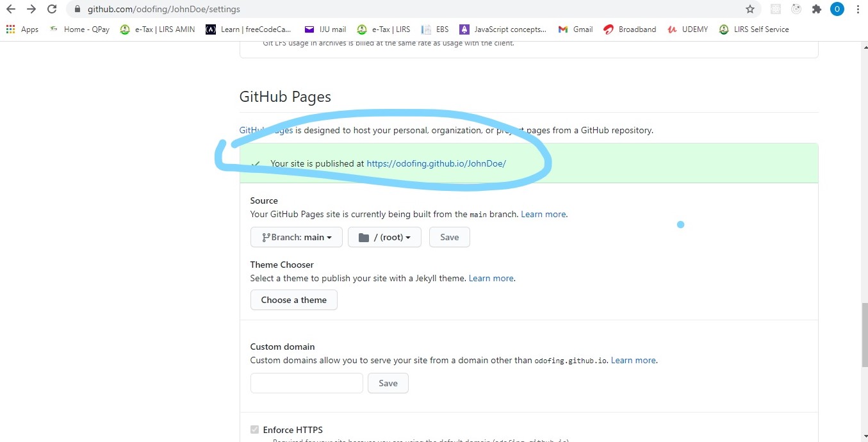
Task: Click the GitHub Pages section heading
Action: point(285,97)
